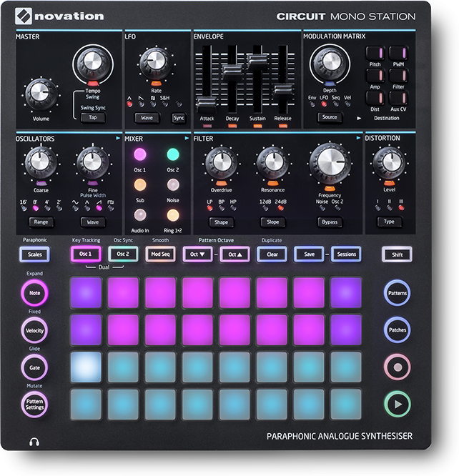Toggle Aux CV destination in modulation matrix
Image resolution: width=459 pixels, height=476 pixels.
(x=398, y=98)
